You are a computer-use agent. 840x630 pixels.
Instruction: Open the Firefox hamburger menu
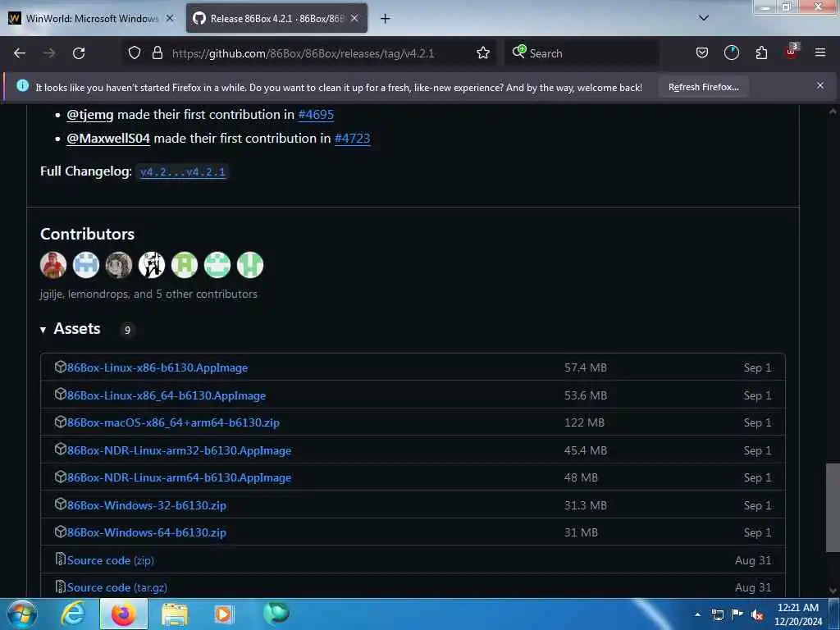pyautogui.click(x=819, y=52)
